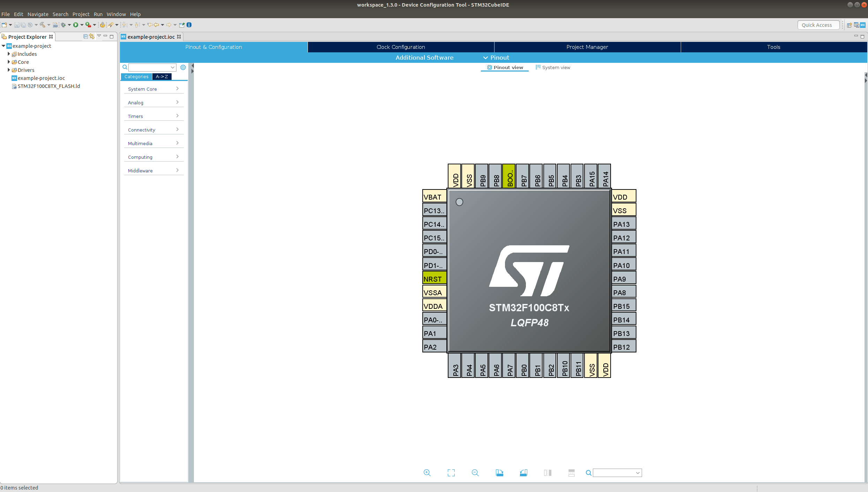This screenshot has height=492, width=868.
Task: Open pinout category settings gear icon
Action: click(x=183, y=67)
